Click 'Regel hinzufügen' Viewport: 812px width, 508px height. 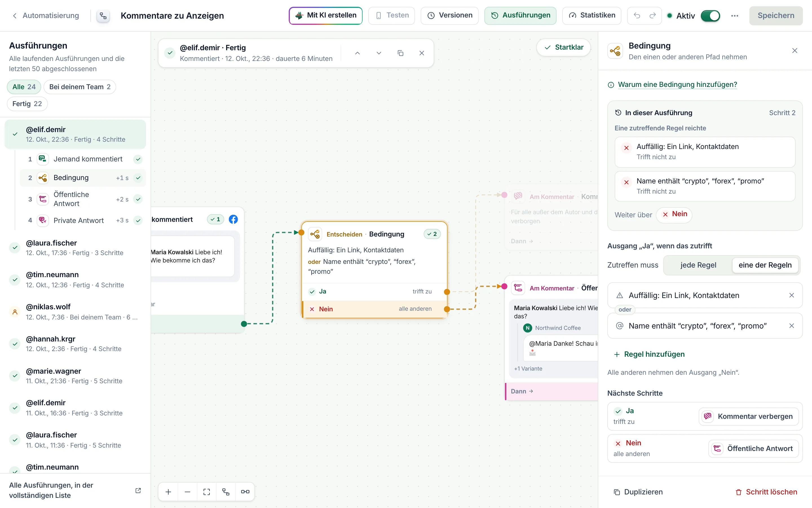point(650,354)
